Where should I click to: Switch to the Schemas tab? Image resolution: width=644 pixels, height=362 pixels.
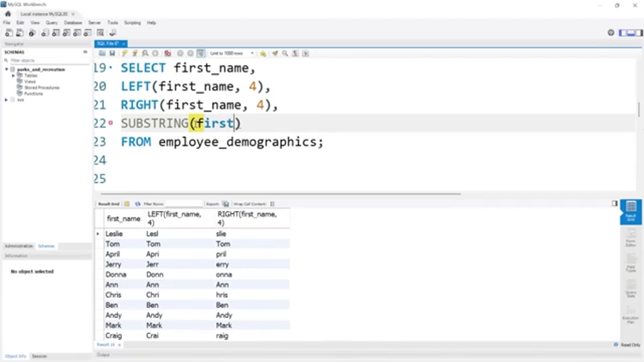pyautogui.click(x=46, y=246)
